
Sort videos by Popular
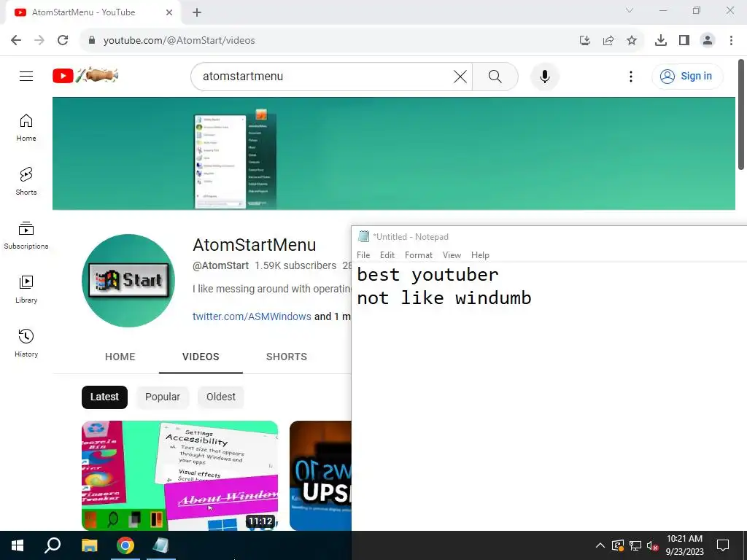pos(163,397)
